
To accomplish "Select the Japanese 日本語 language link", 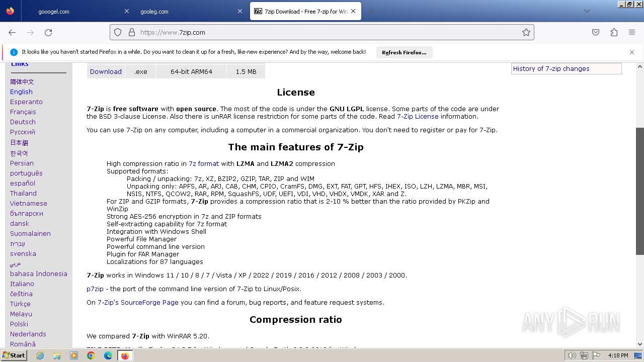I will click(19, 143).
